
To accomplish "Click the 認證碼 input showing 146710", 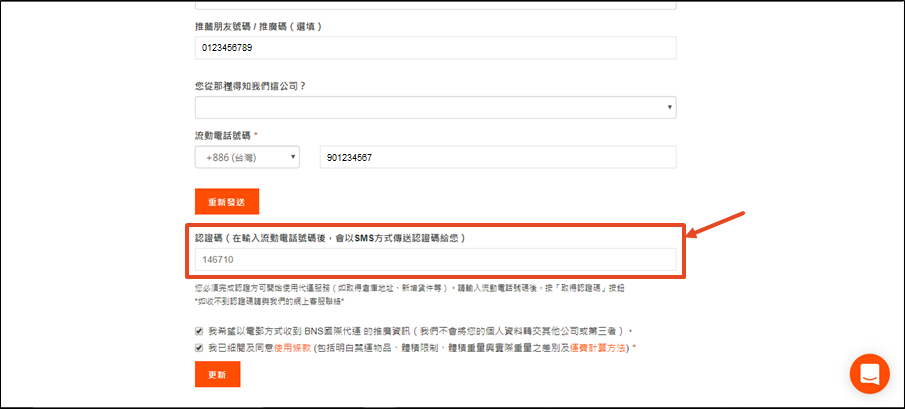I will pyautogui.click(x=435, y=259).
